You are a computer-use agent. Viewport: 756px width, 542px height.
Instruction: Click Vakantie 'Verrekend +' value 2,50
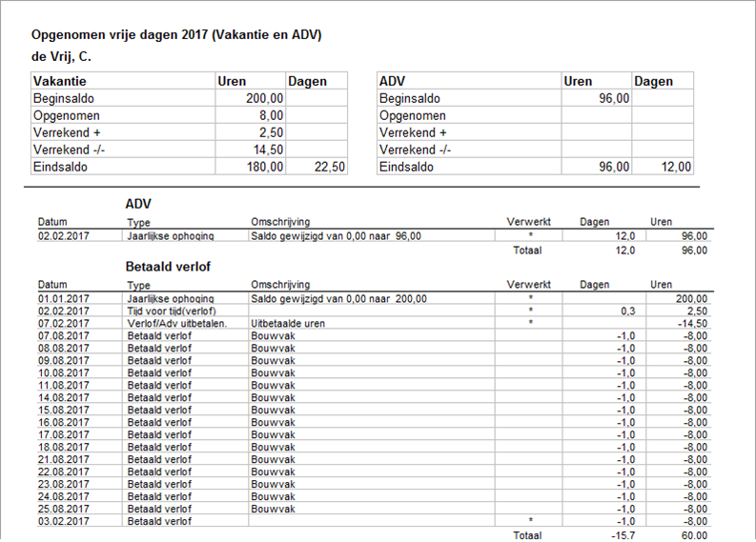[x=271, y=132]
